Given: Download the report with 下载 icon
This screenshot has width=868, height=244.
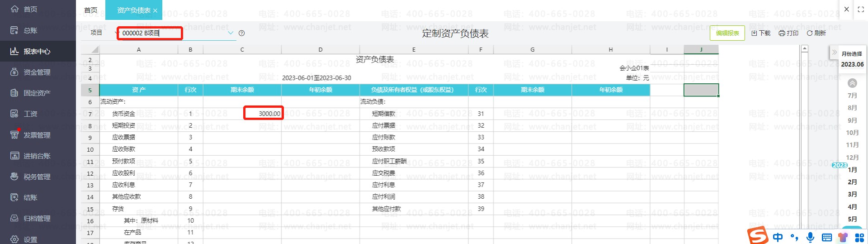Looking at the screenshot, I should (x=761, y=33).
